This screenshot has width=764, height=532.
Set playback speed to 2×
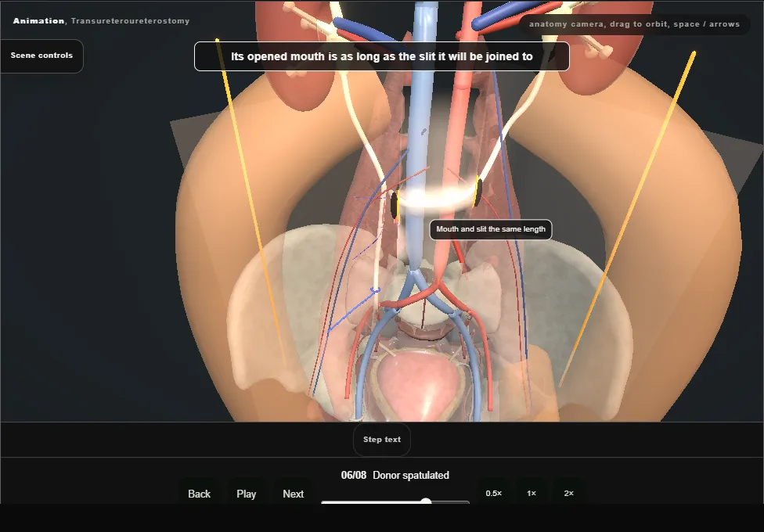[568, 493]
